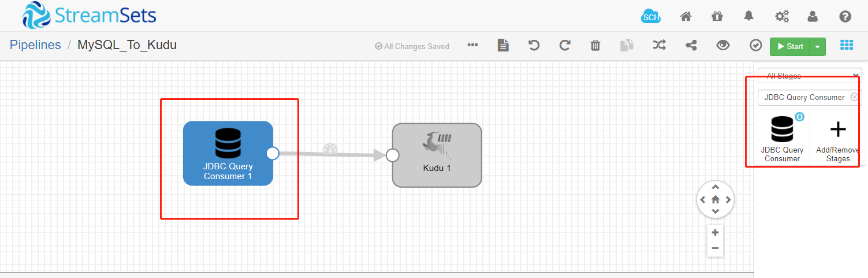Open the SCH cloud Control Hub icon

point(651,16)
